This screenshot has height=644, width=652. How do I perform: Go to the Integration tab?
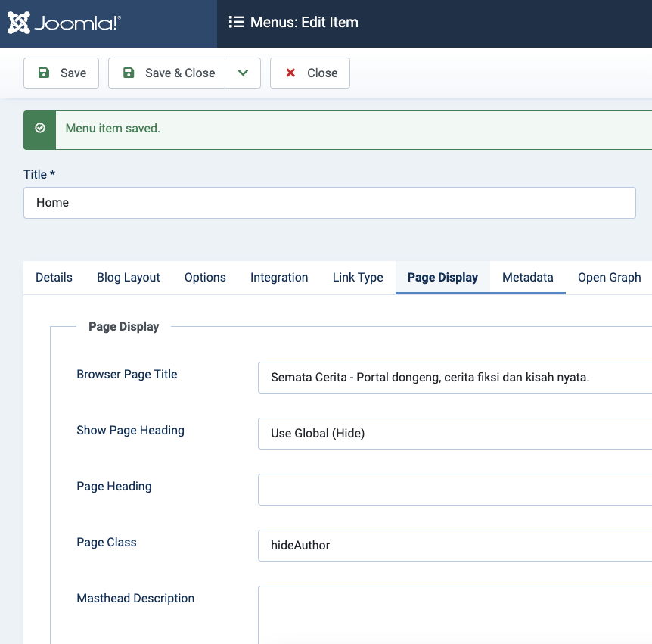[279, 278]
